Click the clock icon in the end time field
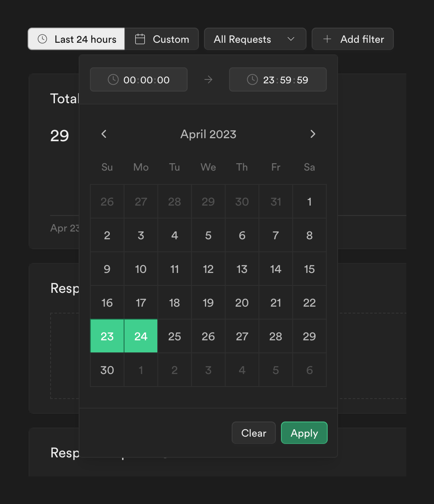This screenshot has width=434, height=504. (x=252, y=79)
